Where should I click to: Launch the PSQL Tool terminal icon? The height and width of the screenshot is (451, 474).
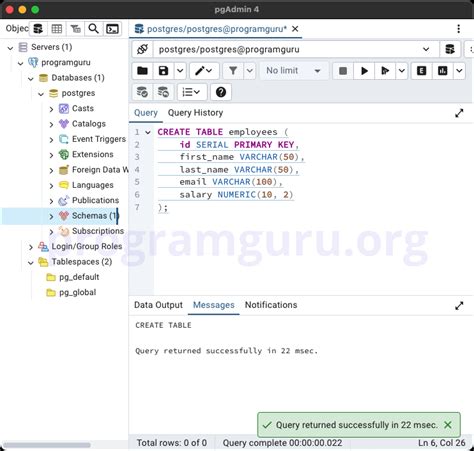pos(112,29)
